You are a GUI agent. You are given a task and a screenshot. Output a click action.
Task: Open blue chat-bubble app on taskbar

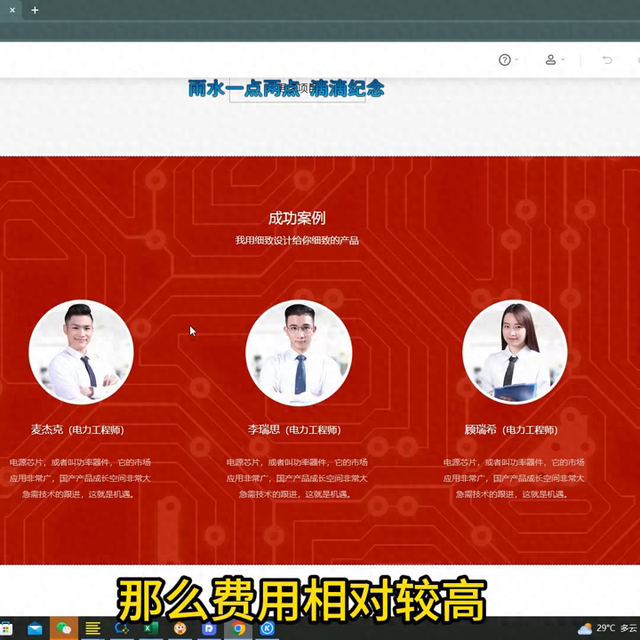[x=122, y=629]
